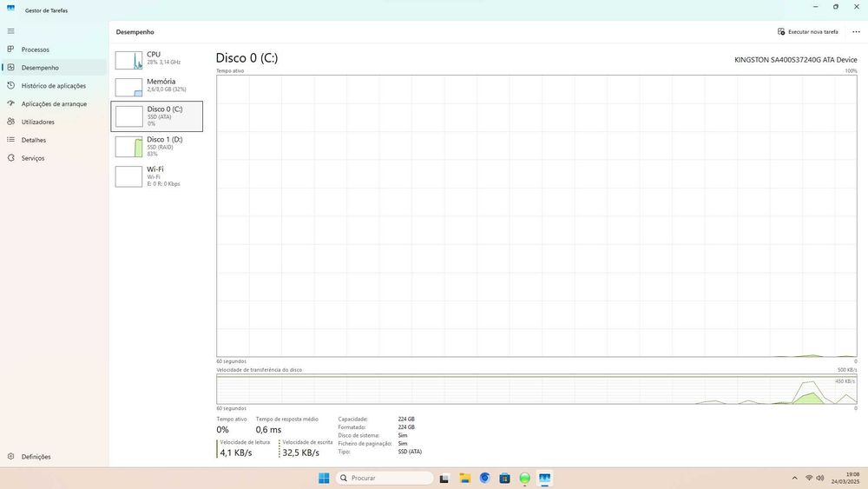868x489 pixels.
Task: Click the SSD (ATA) type value
Action: coord(410,452)
